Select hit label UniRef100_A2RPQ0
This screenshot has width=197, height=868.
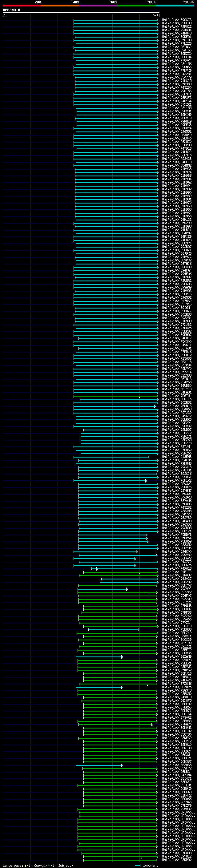(177, 860)
